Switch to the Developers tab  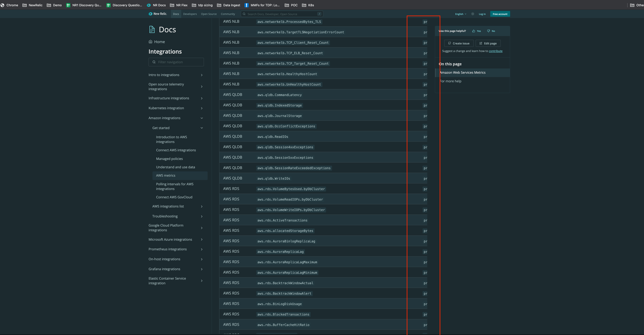[x=190, y=14]
